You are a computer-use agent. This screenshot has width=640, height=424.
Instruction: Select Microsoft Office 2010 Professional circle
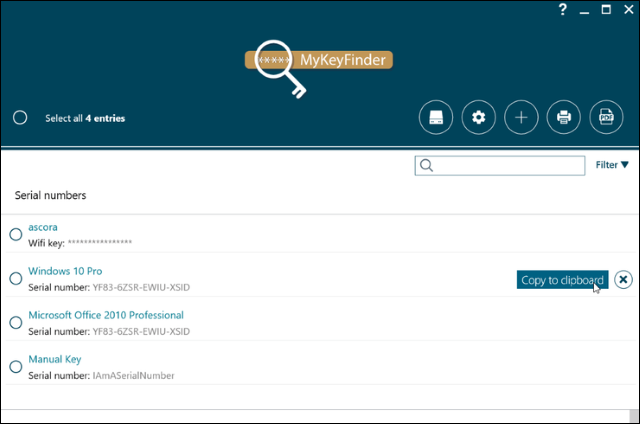click(x=16, y=322)
